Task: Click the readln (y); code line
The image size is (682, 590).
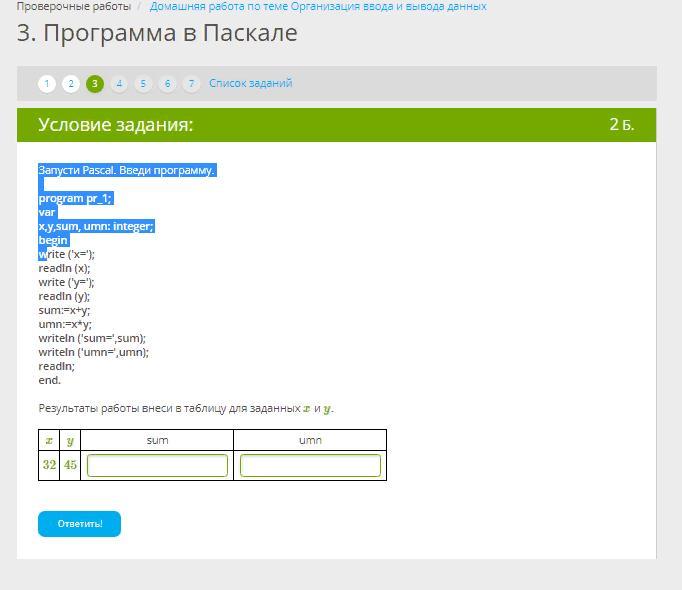Action: click(x=64, y=296)
